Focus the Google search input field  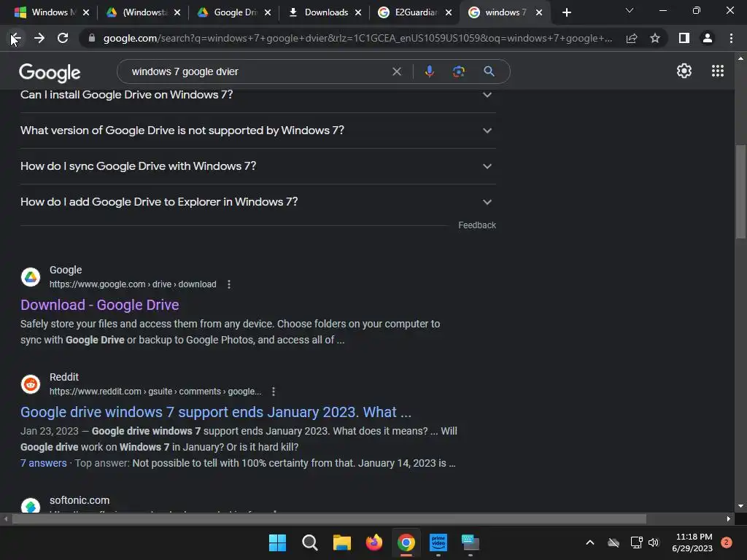258,71
